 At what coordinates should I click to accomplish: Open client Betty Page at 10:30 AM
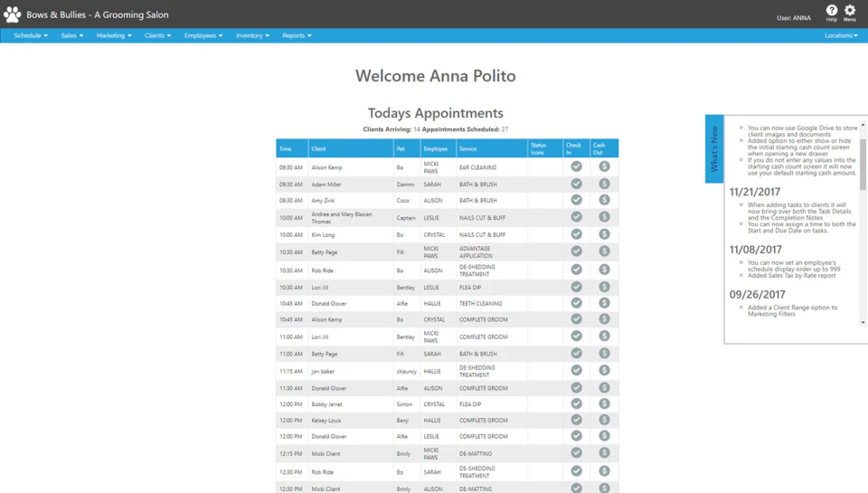point(325,252)
